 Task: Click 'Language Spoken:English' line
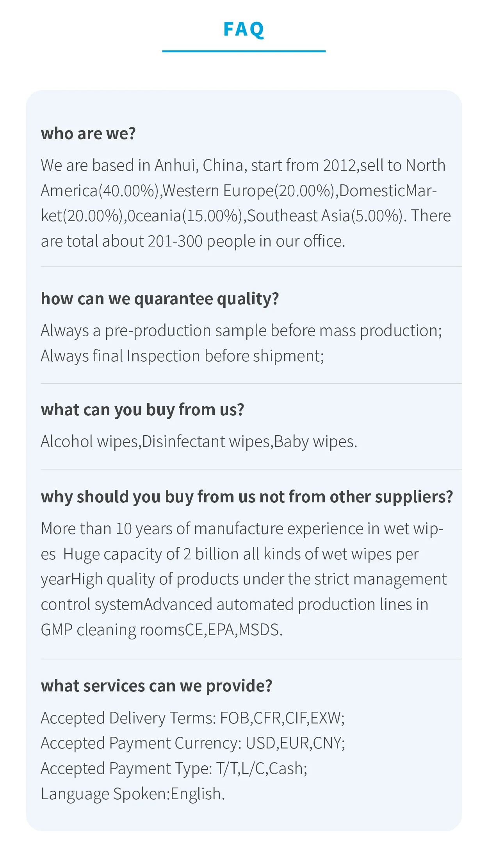(x=133, y=794)
